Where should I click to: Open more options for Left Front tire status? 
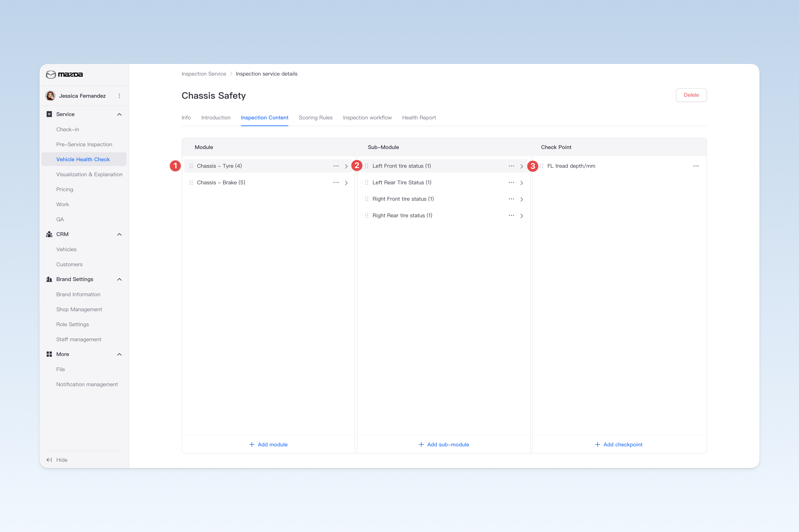tap(511, 166)
